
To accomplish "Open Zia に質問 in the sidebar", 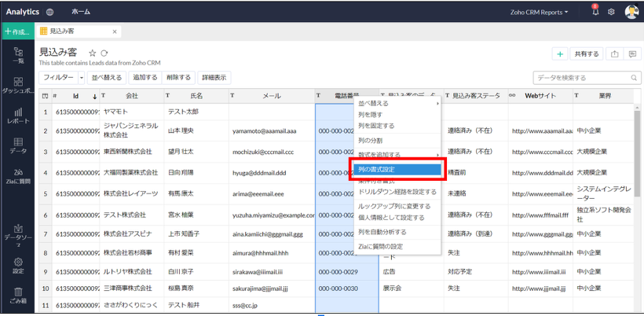I will pyautogui.click(x=18, y=176).
